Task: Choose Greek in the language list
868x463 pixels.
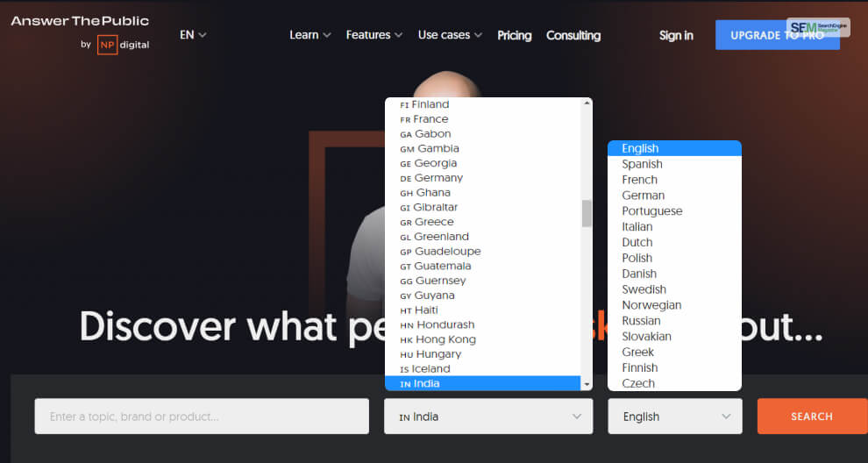Action: (674, 352)
